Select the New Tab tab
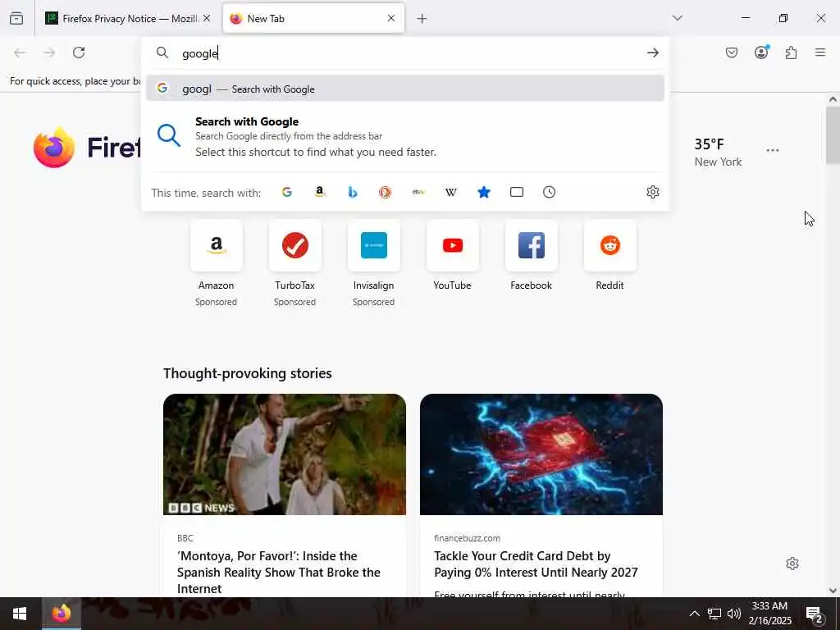The height and width of the screenshot is (630, 840). 313,18
